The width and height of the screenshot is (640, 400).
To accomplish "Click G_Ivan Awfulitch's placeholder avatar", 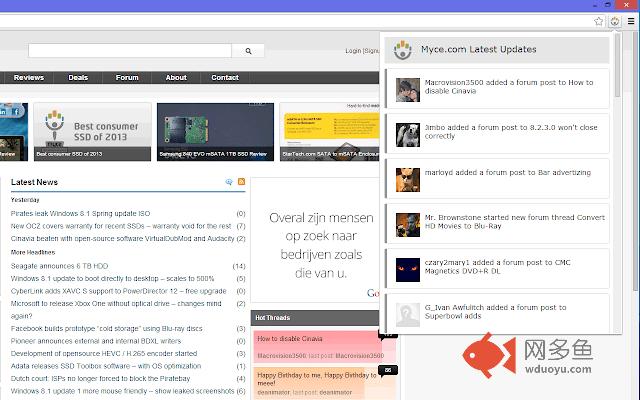I will point(408,315).
